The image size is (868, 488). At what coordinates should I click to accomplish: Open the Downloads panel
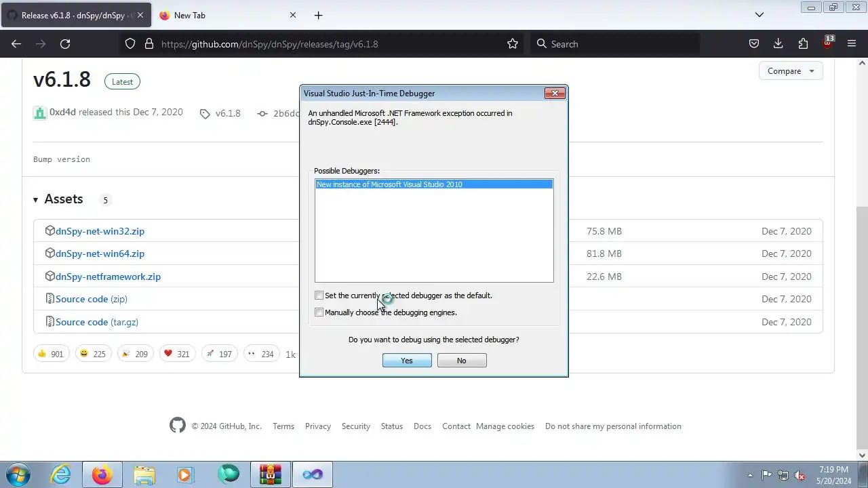tap(778, 43)
